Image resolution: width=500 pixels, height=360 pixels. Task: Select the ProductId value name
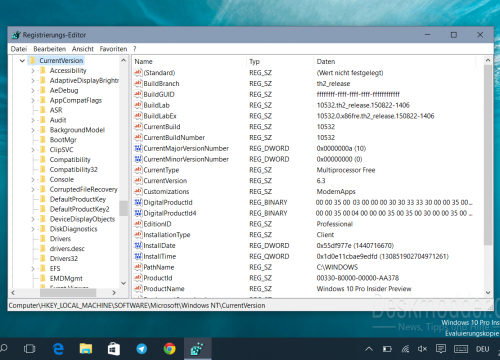click(158, 278)
